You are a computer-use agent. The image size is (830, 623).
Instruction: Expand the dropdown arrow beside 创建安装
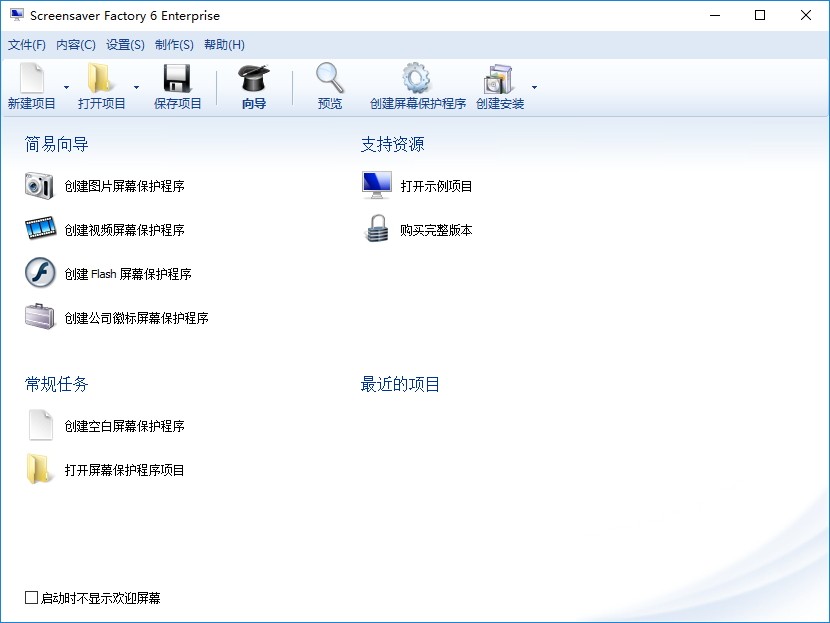534,87
